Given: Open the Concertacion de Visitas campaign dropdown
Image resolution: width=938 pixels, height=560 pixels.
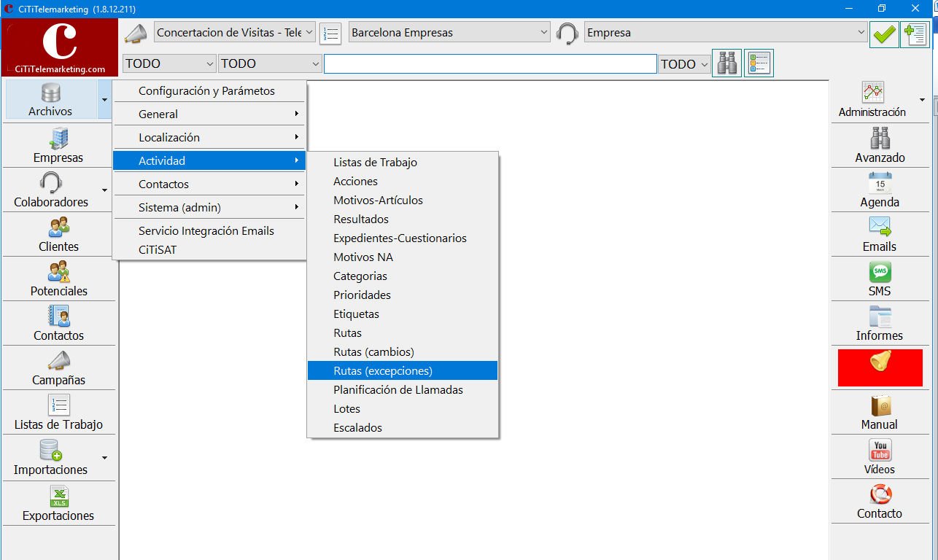Looking at the screenshot, I should [x=235, y=33].
